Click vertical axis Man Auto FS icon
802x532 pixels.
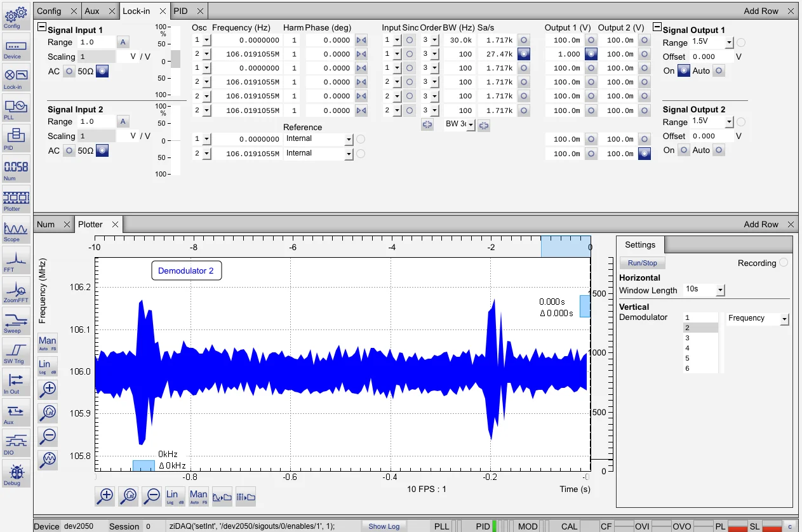tap(48, 343)
